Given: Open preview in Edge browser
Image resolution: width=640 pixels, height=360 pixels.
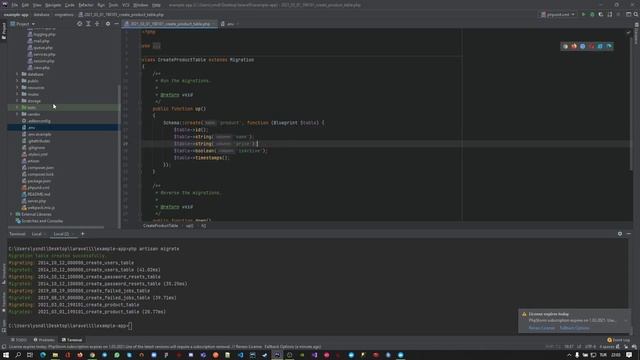Looking at the screenshot, I should (609, 46).
